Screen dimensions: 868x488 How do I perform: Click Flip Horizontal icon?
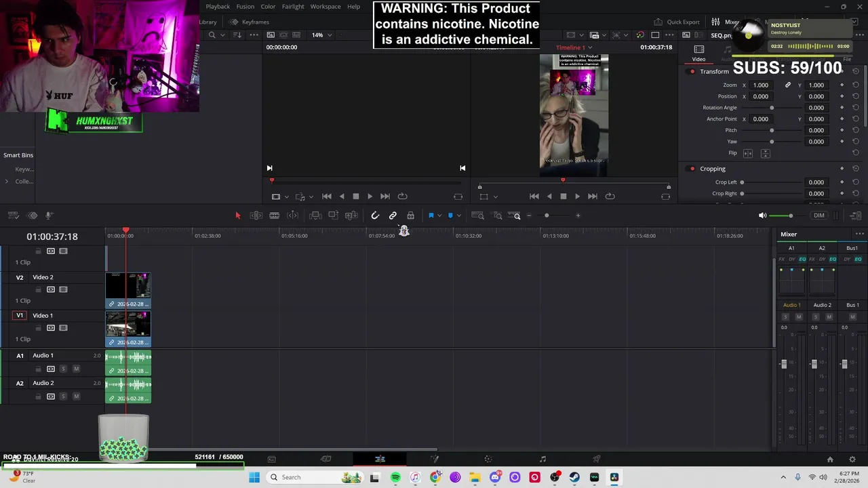coord(748,153)
